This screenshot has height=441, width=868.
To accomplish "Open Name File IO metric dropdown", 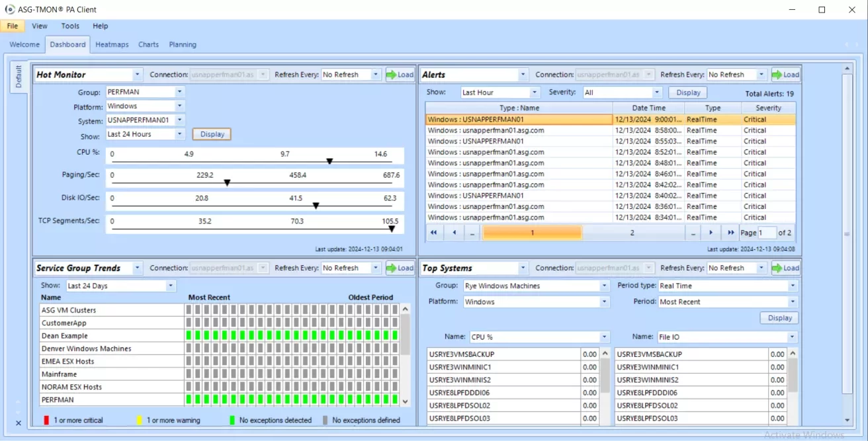I will pos(793,337).
